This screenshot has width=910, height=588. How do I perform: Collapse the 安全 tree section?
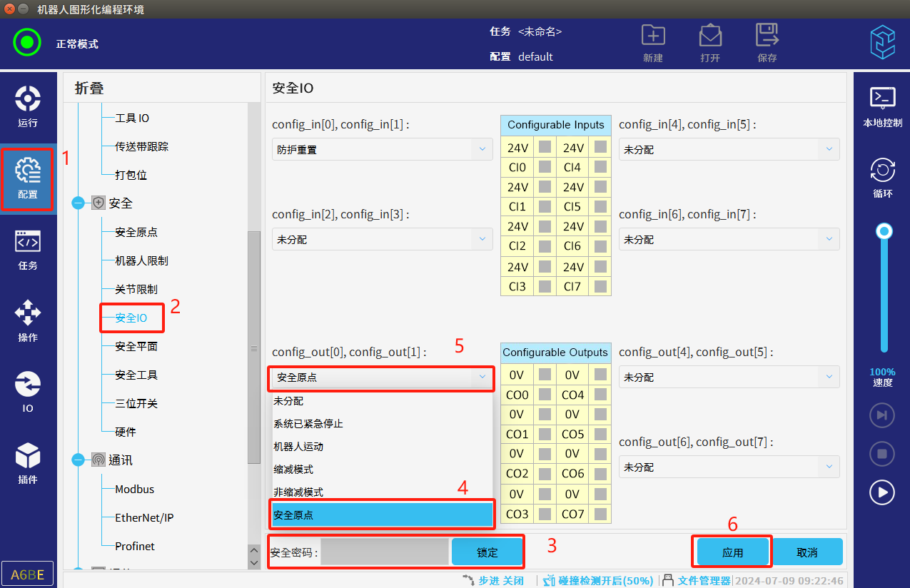[79, 203]
